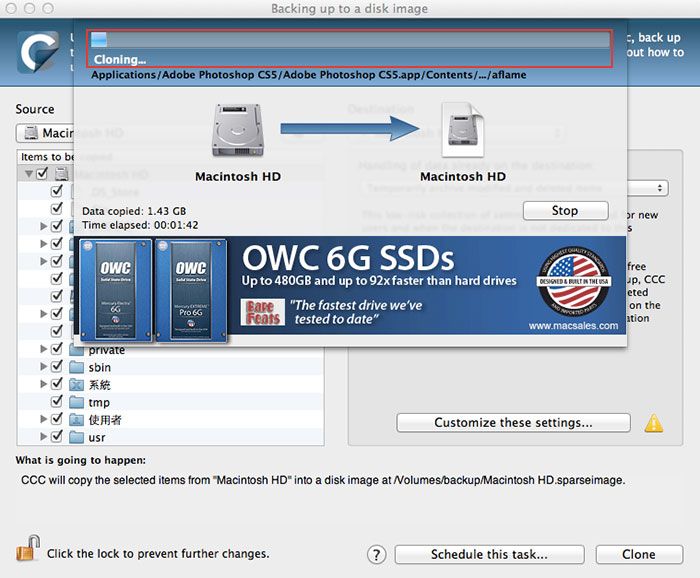700x578 pixels.
Task: Click the Bare Feats logo in the ad
Action: point(263,312)
